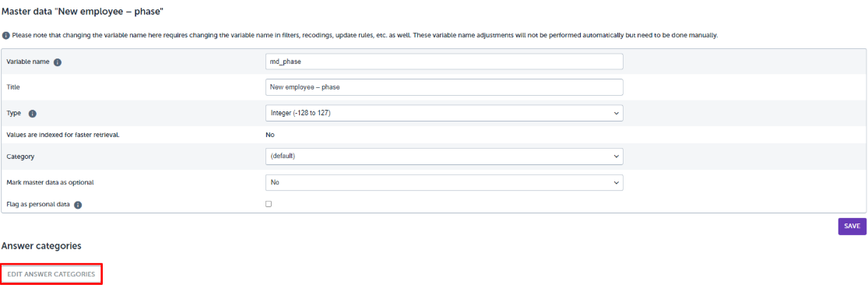The width and height of the screenshot is (868, 285).
Task: Focus the Variable name field containing md_phase
Action: (x=445, y=62)
